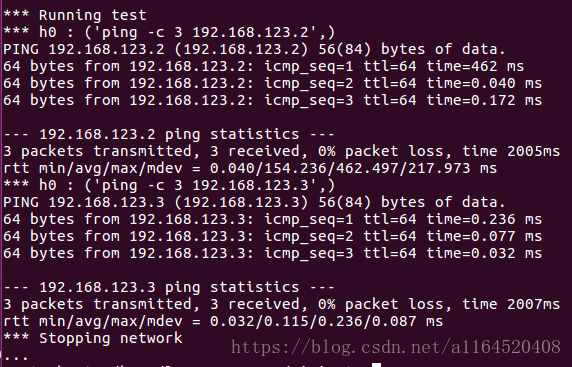This screenshot has height=367, width=572.
Task: Click the blog.csdn.net watermark URL
Action: [x=396, y=347]
